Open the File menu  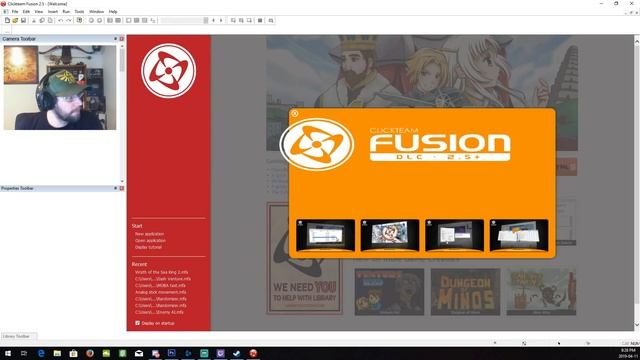point(15,11)
